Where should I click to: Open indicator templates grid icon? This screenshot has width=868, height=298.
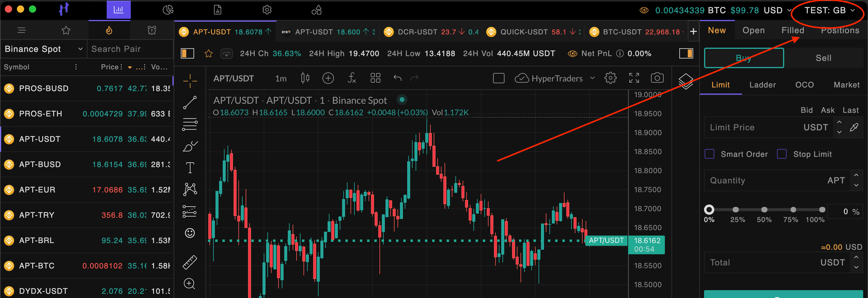[x=375, y=78]
